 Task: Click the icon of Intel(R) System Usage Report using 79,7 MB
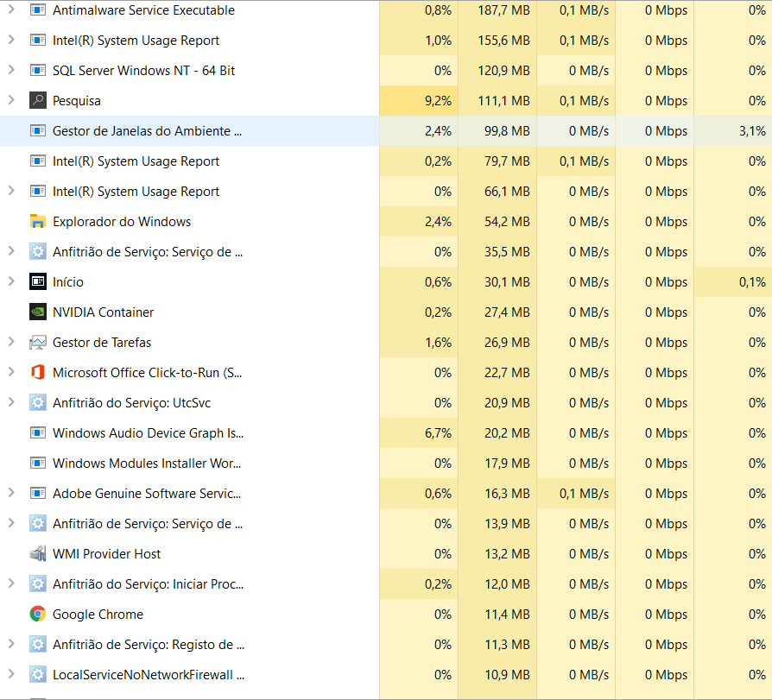tap(38, 161)
